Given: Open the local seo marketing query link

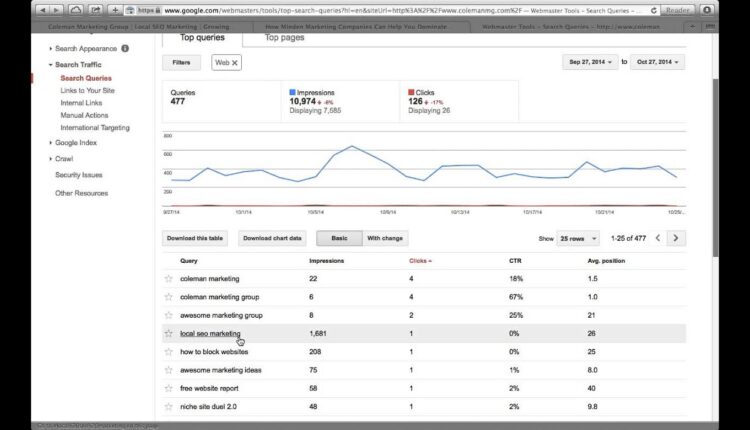Looking at the screenshot, I should (210, 333).
